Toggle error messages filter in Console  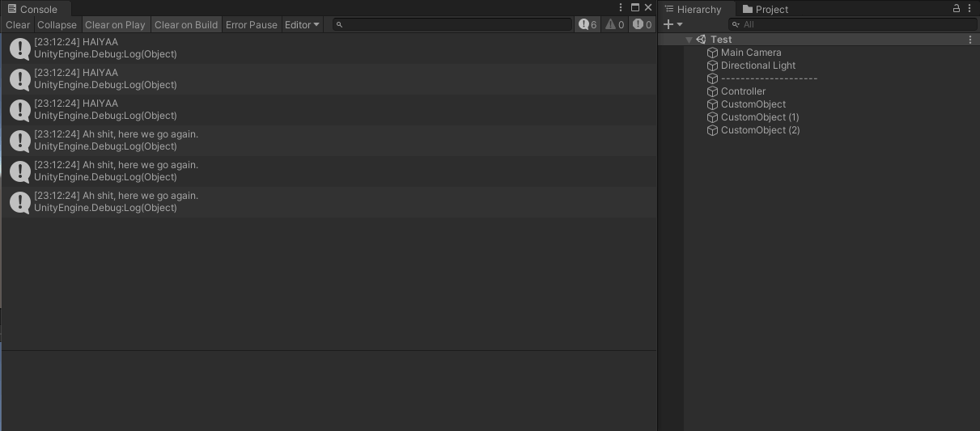click(x=643, y=25)
